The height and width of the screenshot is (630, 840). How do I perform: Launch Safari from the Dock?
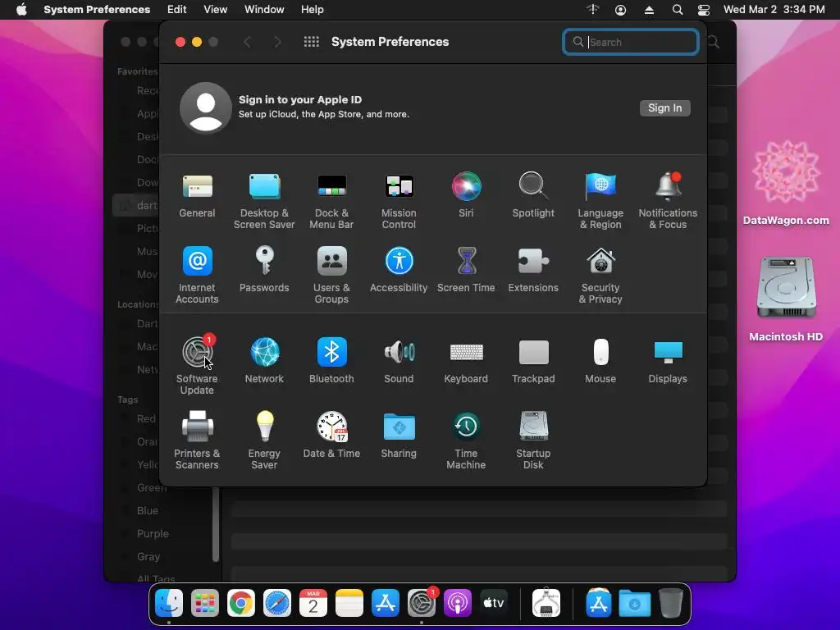tap(277, 603)
